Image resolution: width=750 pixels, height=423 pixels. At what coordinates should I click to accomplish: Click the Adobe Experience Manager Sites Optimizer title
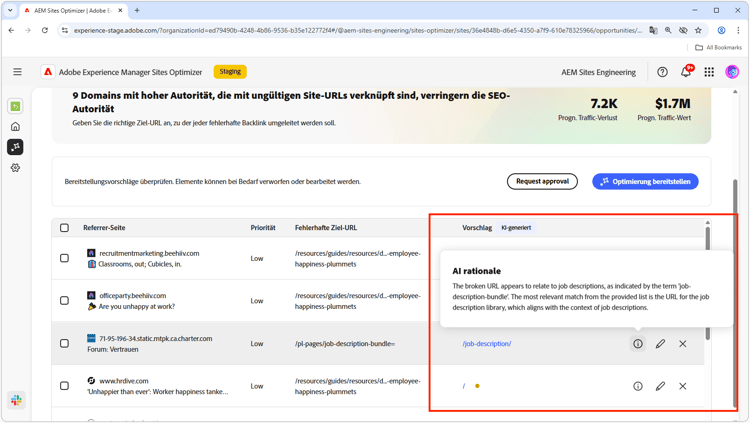point(131,72)
